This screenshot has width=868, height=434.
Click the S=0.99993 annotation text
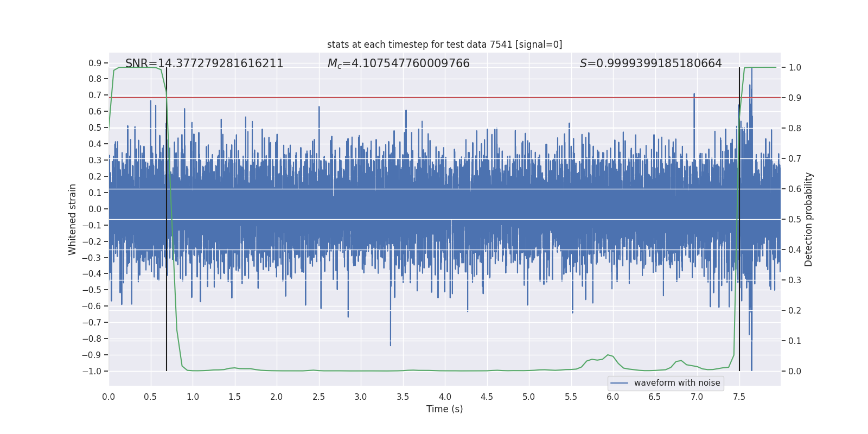(x=650, y=63)
